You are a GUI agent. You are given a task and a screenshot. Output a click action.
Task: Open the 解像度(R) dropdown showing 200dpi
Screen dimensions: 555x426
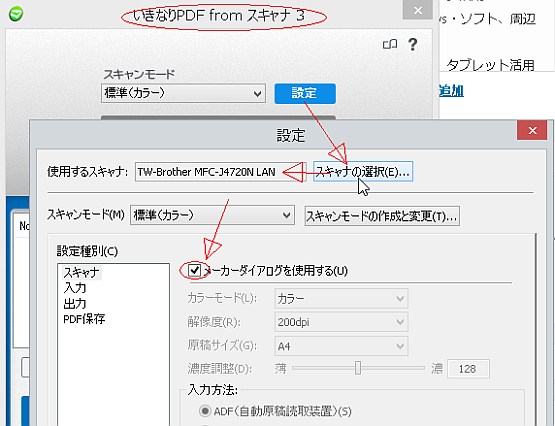coord(341,322)
